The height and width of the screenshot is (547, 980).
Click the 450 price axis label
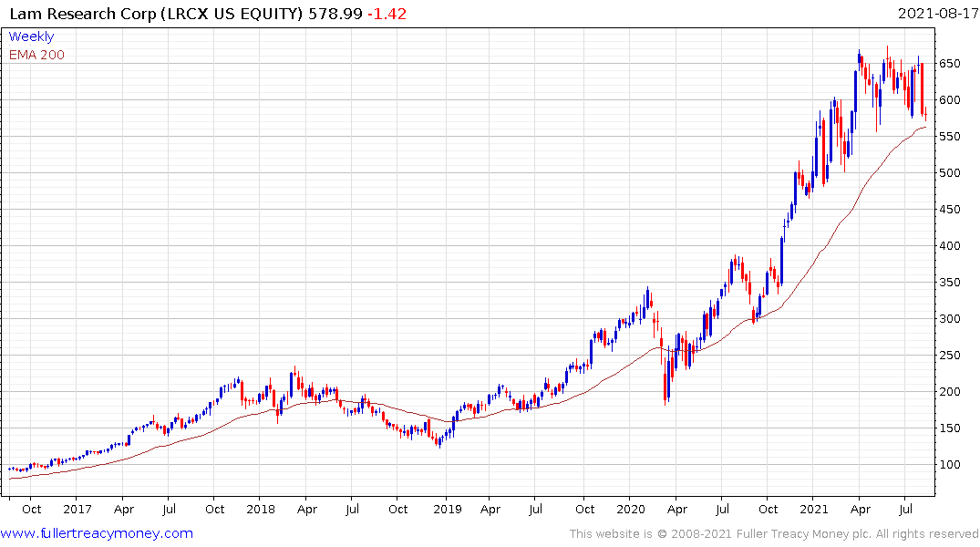pyautogui.click(x=949, y=210)
